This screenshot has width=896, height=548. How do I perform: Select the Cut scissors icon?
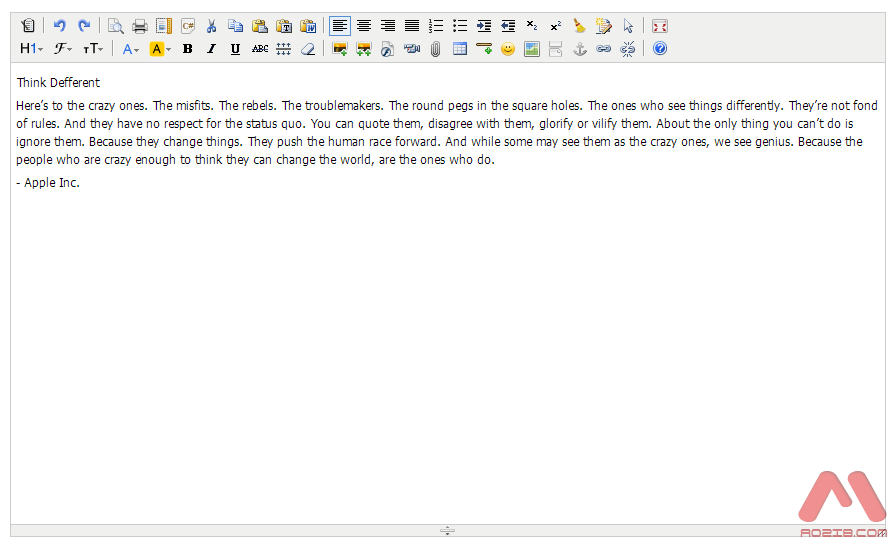pyautogui.click(x=211, y=26)
